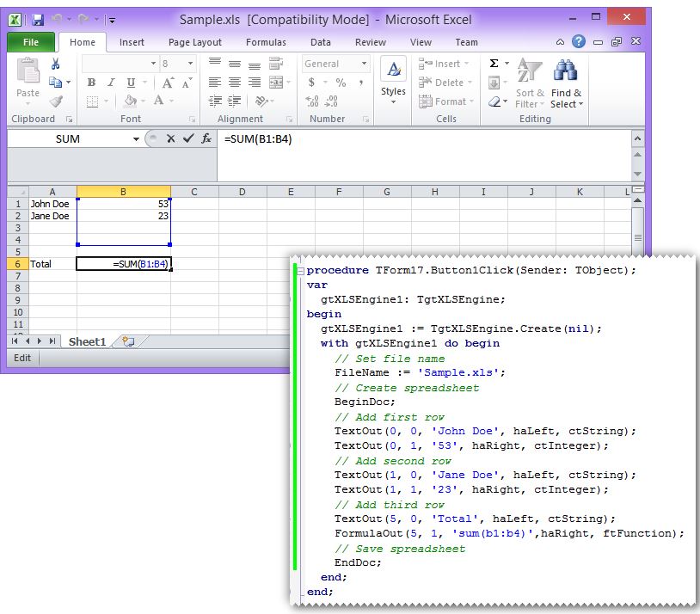This screenshot has width=700, height=614.
Task: Cancel the formula entry with X
Action: click(170, 138)
